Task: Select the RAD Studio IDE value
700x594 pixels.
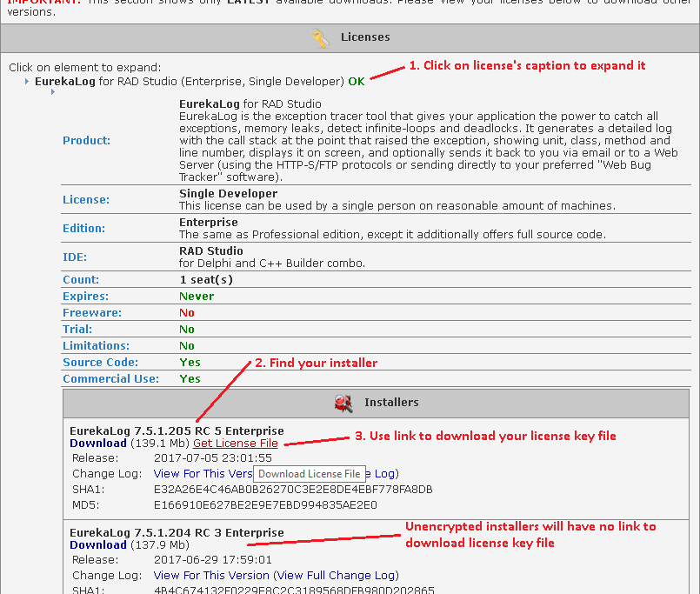Action: 210,250
